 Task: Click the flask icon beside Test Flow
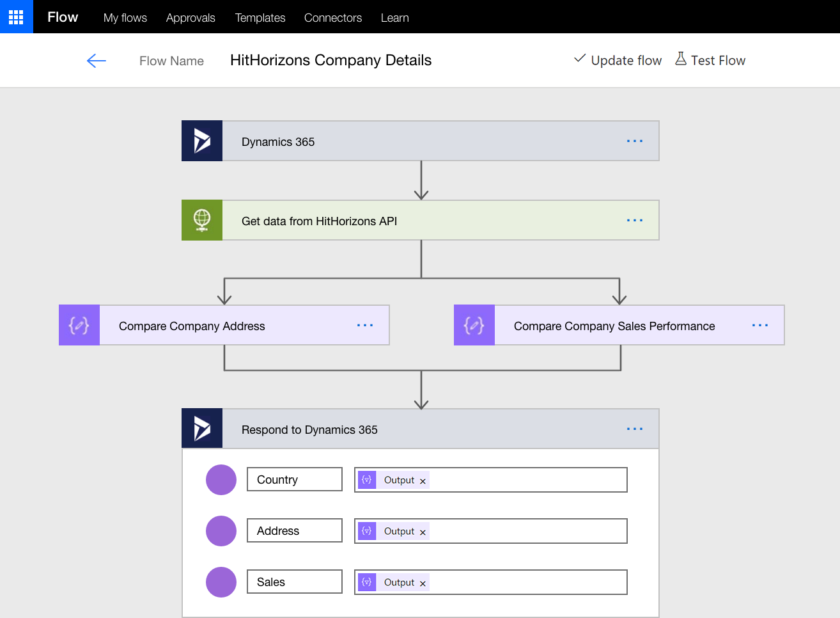pos(681,59)
